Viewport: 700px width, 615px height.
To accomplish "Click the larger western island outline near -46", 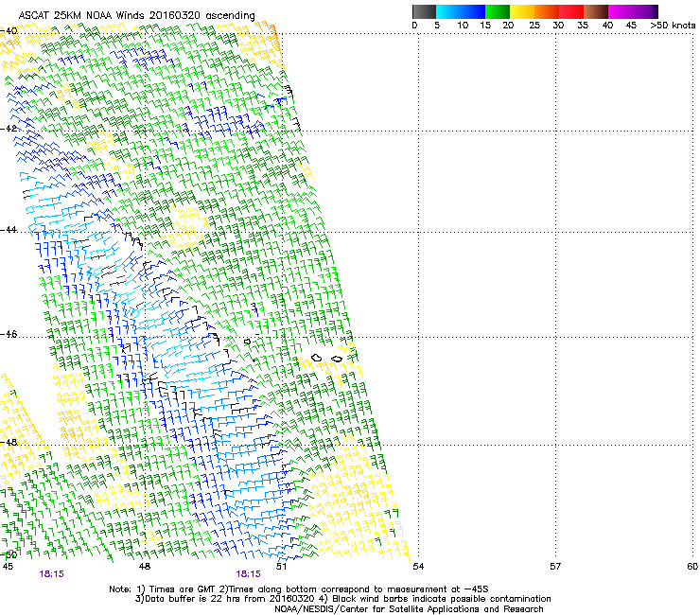I will pos(317,358).
